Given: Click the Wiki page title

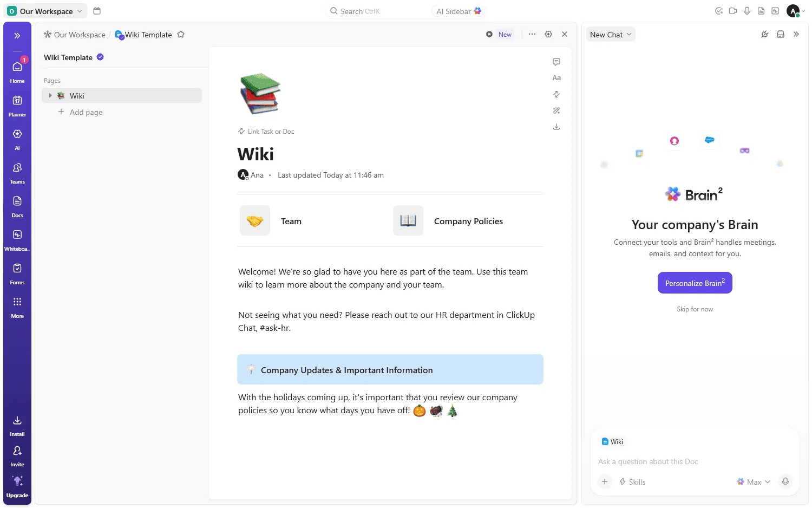Looking at the screenshot, I should (x=256, y=154).
